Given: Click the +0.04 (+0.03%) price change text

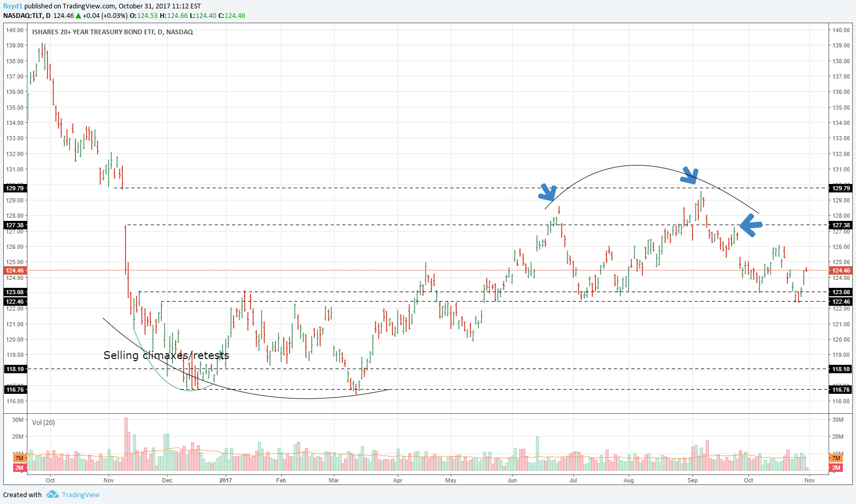Looking at the screenshot, I should point(105,16).
